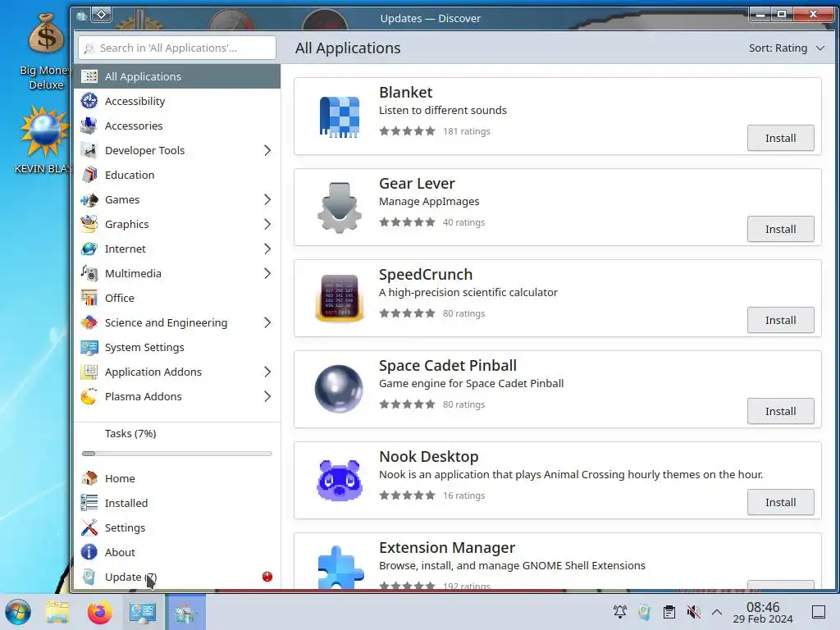Open the Windows-style start menu orb
The image size is (840, 630).
18,612
